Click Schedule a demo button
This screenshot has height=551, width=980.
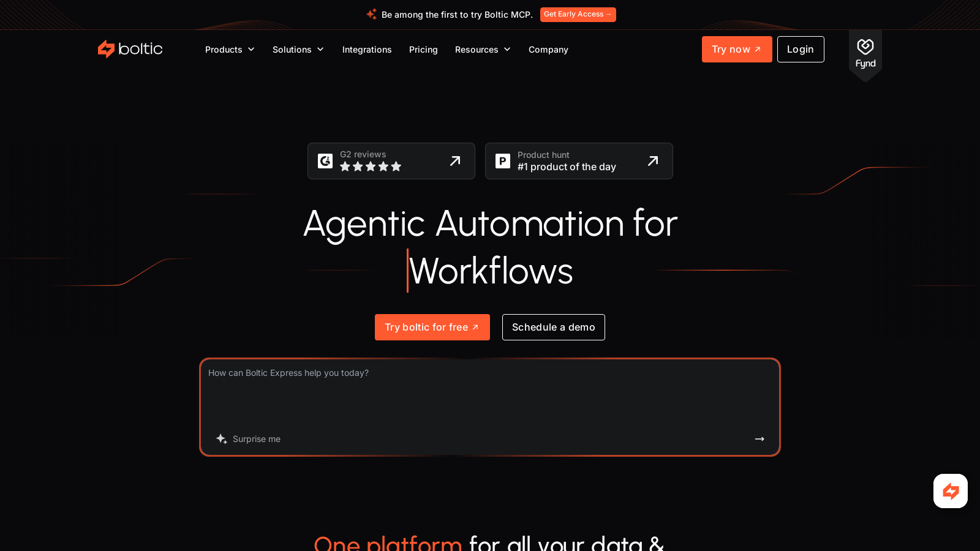pos(553,327)
